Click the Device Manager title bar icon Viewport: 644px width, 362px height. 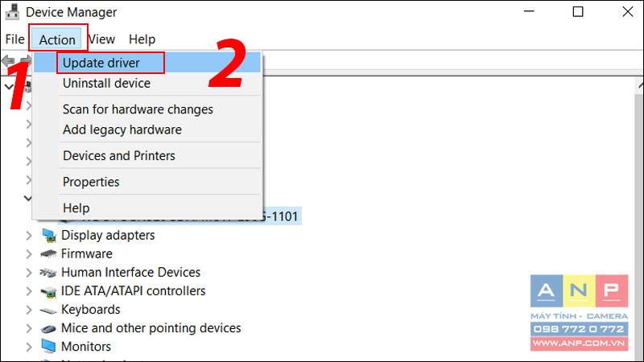[x=12, y=12]
